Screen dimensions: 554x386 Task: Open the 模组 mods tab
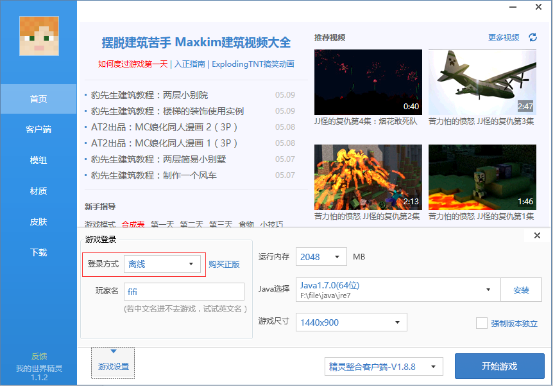coord(38,160)
